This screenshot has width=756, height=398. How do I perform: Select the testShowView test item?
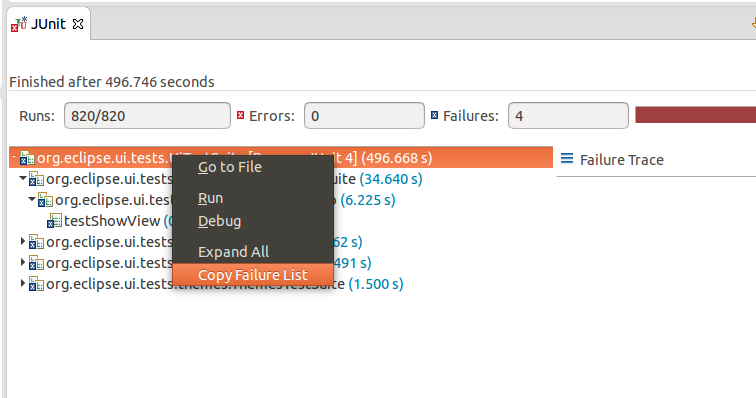pos(112,221)
